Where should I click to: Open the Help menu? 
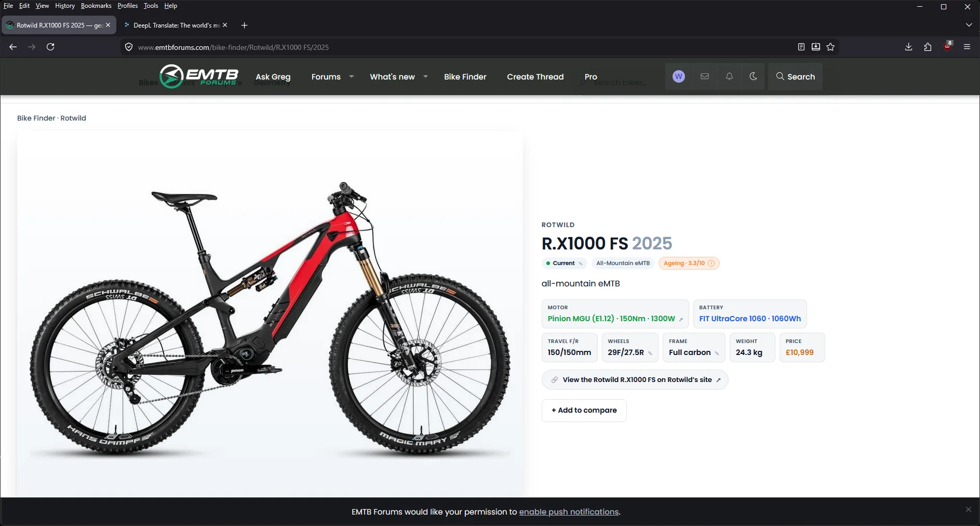coord(171,6)
